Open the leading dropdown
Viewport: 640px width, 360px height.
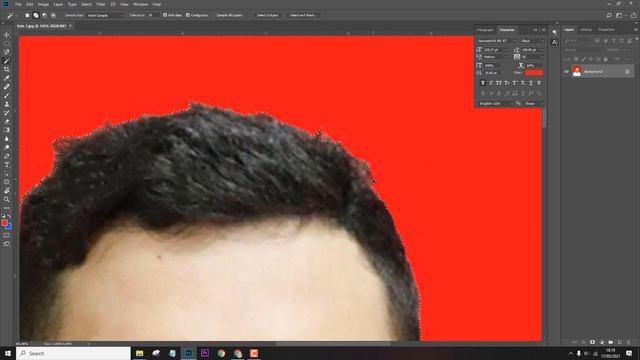tap(533, 50)
